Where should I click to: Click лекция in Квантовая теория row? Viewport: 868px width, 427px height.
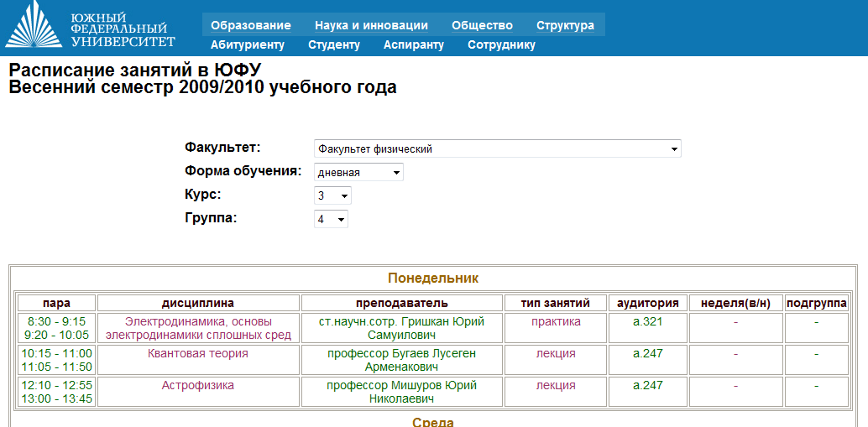[556, 360]
